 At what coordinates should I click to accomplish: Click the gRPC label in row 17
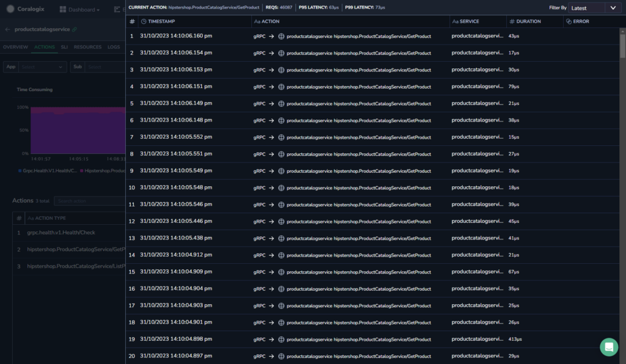point(259,306)
